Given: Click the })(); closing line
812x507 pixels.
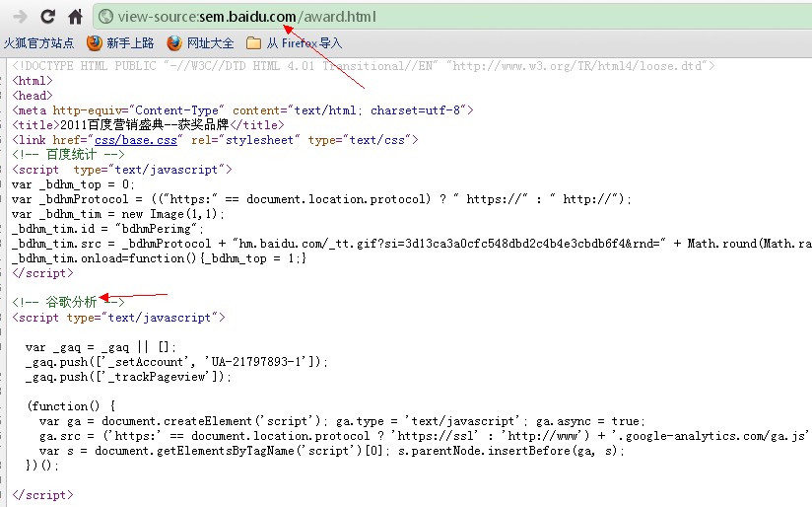Looking at the screenshot, I should pyautogui.click(x=42, y=466).
